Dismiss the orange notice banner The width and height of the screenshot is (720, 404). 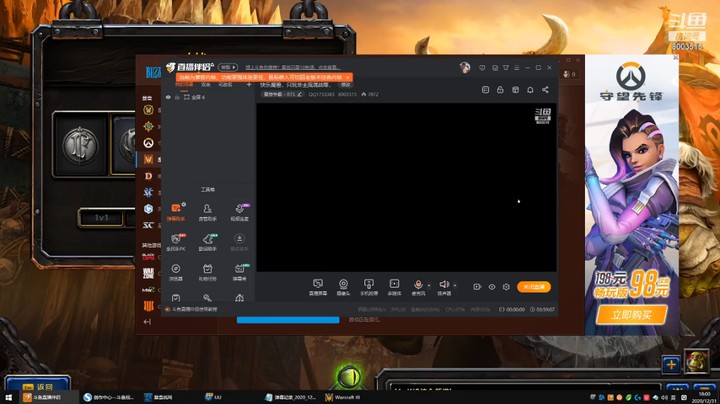[x=348, y=77]
